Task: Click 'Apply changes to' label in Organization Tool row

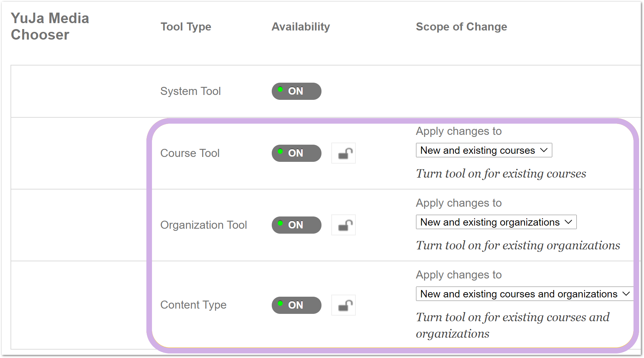Action: (459, 203)
